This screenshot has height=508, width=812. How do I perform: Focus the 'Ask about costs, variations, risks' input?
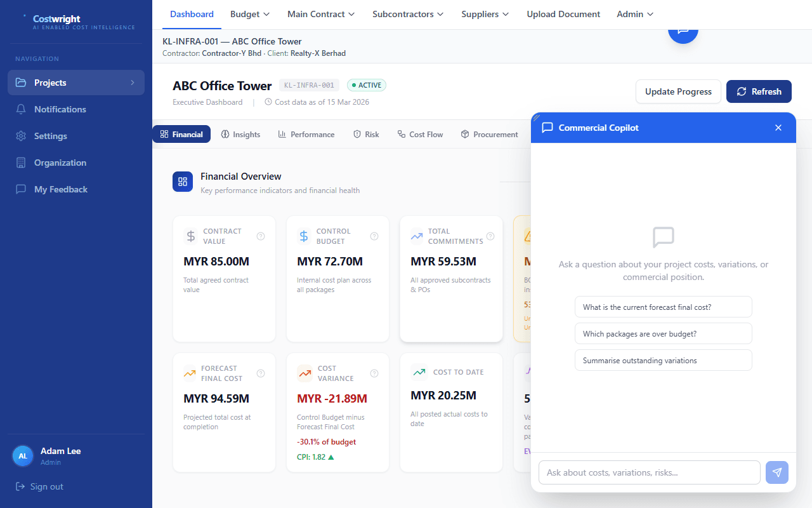pyautogui.click(x=649, y=472)
